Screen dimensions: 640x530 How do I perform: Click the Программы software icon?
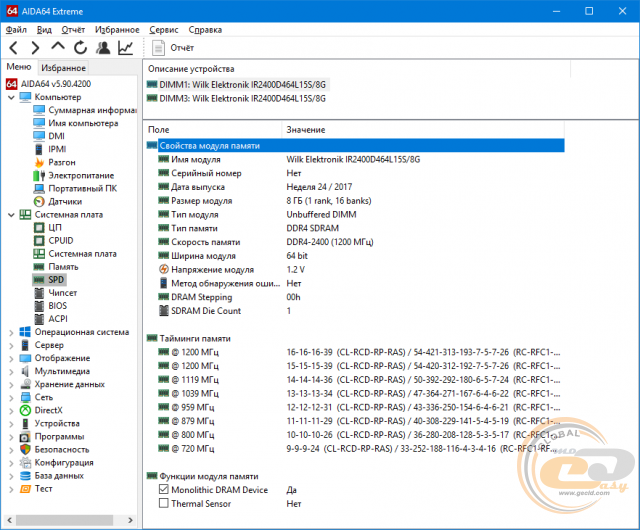(25, 437)
